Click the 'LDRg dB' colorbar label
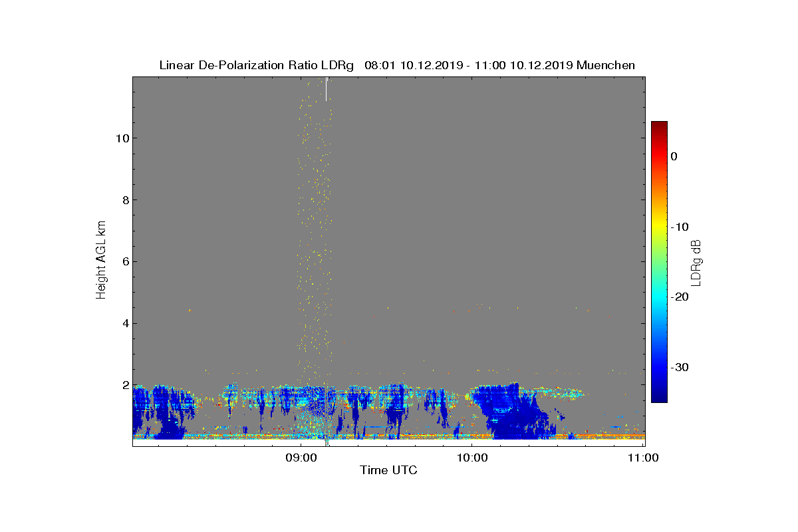The height and width of the screenshot is (532, 798). point(696,262)
